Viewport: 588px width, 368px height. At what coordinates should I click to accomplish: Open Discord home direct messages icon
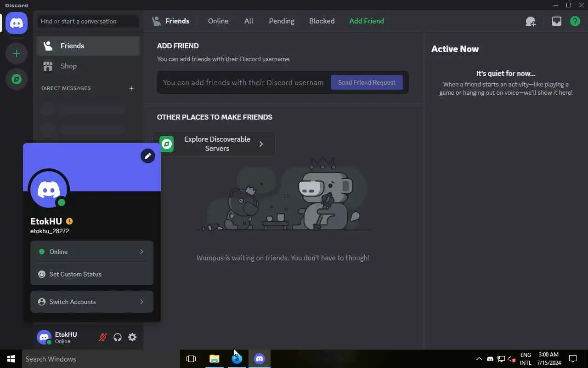(17, 23)
